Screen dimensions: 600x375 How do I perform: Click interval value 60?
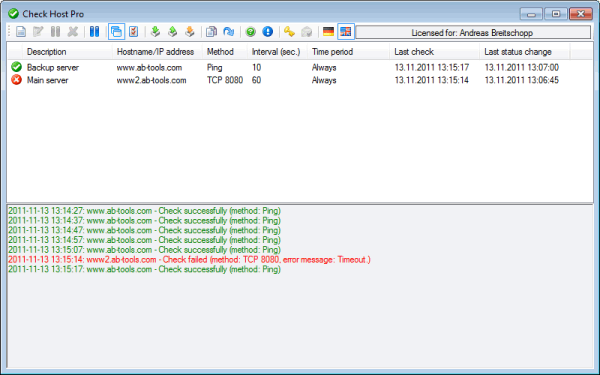pyautogui.click(x=256, y=80)
